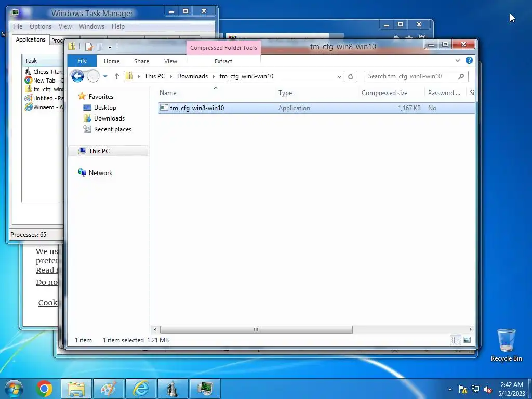Click Favorites in navigation pane
The image size is (532, 399).
(101, 96)
